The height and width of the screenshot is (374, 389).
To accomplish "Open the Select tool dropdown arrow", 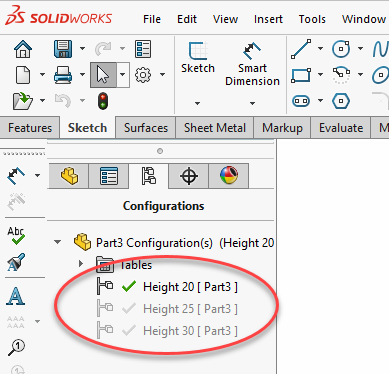I will (x=123, y=75).
